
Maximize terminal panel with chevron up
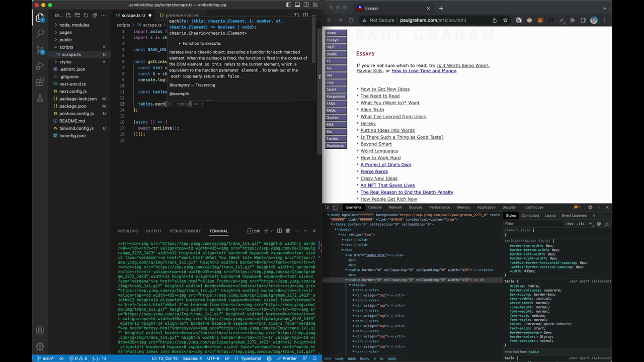click(x=305, y=231)
